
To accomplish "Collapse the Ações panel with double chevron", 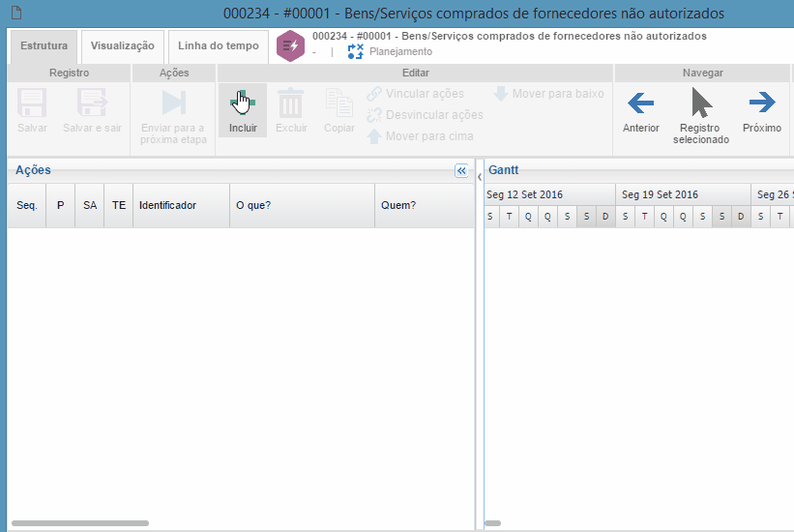I will [x=461, y=171].
